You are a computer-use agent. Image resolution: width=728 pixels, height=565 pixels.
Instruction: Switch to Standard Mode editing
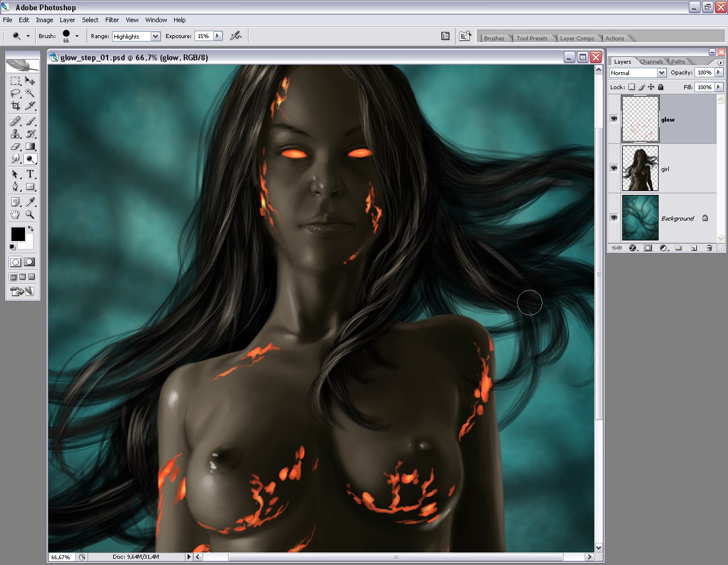point(15,262)
